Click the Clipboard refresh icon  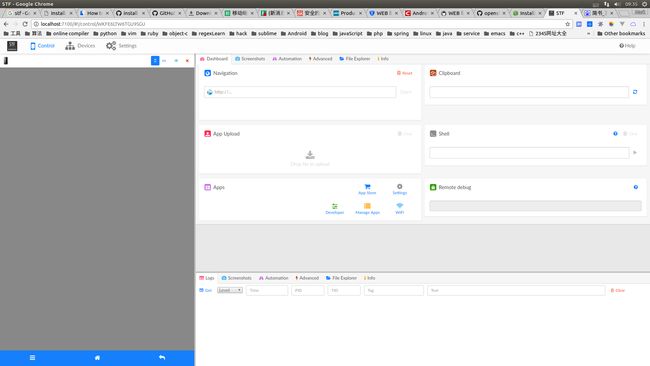pos(635,92)
